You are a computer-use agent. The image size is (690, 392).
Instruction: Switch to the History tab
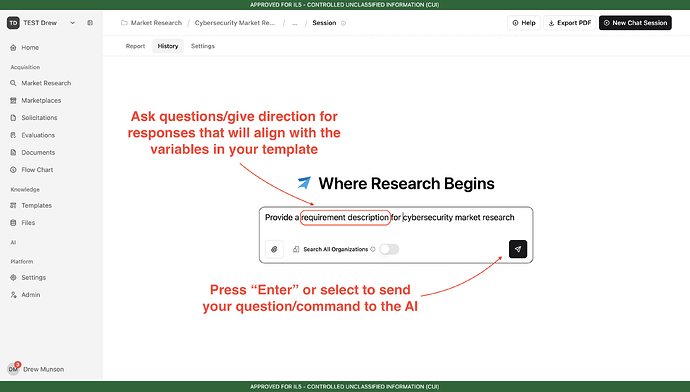(x=168, y=46)
